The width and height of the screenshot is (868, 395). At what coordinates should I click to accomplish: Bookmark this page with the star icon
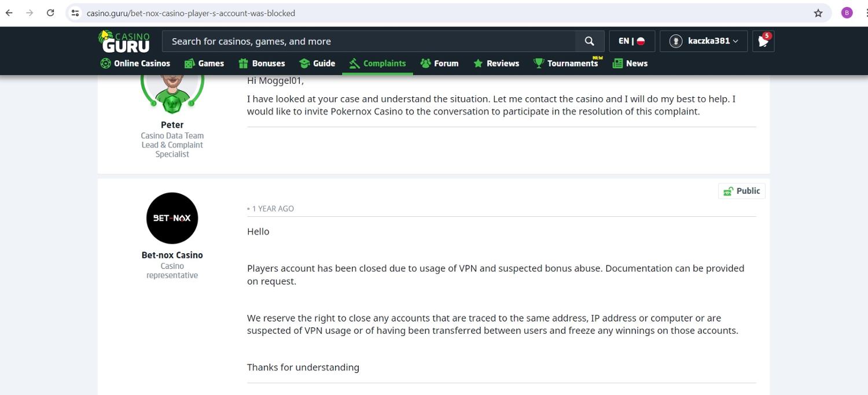tap(818, 13)
